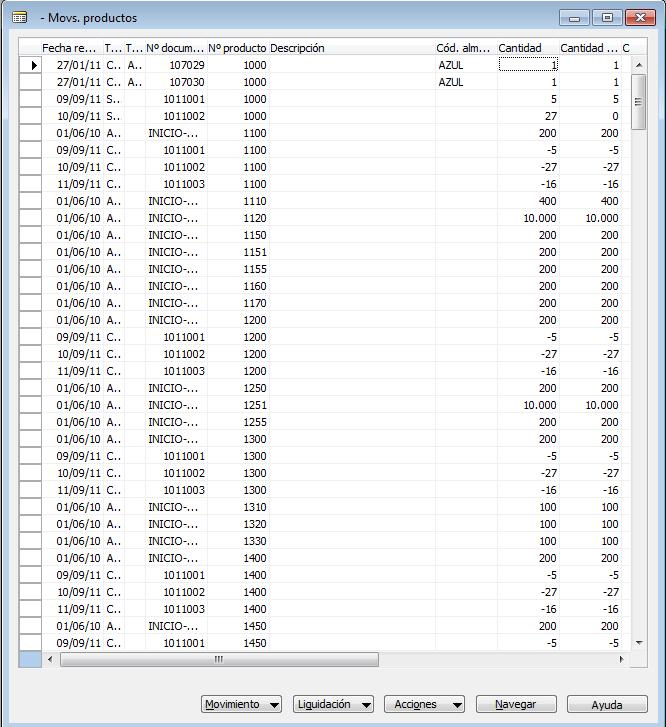Click the horizontal scrollbar right arrow

point(621,659)
